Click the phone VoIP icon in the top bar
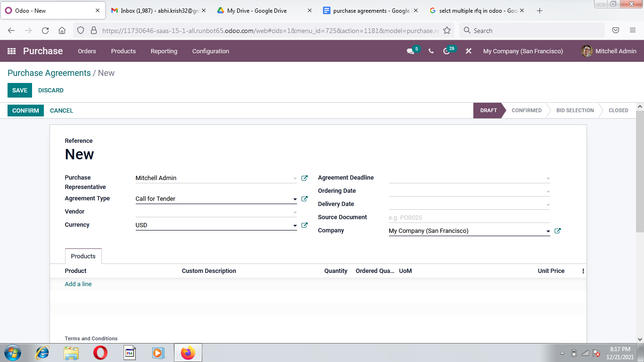 click(x=431, y=51)
